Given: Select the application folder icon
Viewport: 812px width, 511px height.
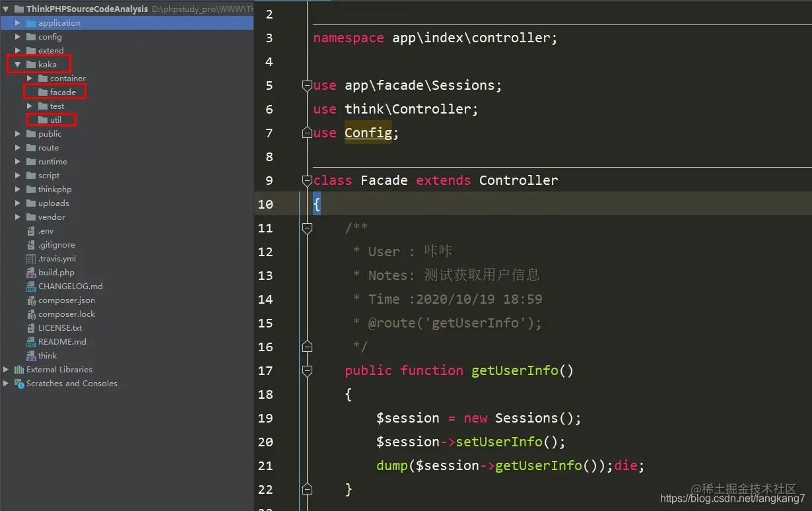Looking at the screenshot, I should pos(31,23).
